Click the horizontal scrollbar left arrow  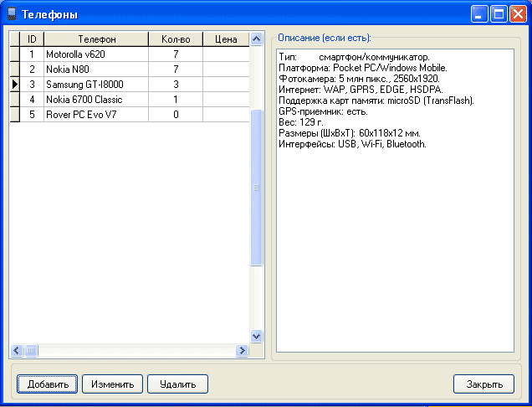[17, 350]
